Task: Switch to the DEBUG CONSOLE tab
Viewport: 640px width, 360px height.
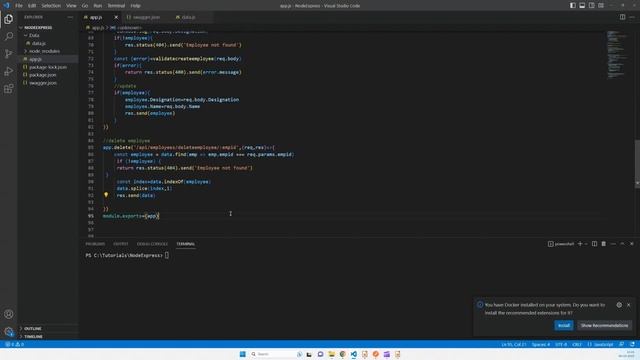Action: (x=152, y=244)
